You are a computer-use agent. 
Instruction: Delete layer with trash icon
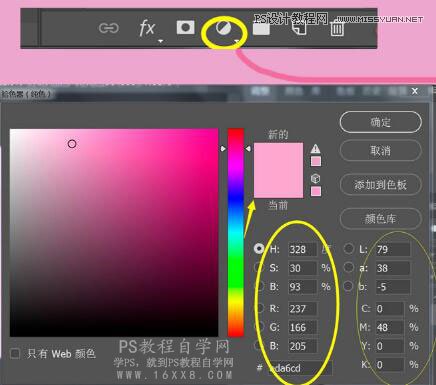click(337, 28)
